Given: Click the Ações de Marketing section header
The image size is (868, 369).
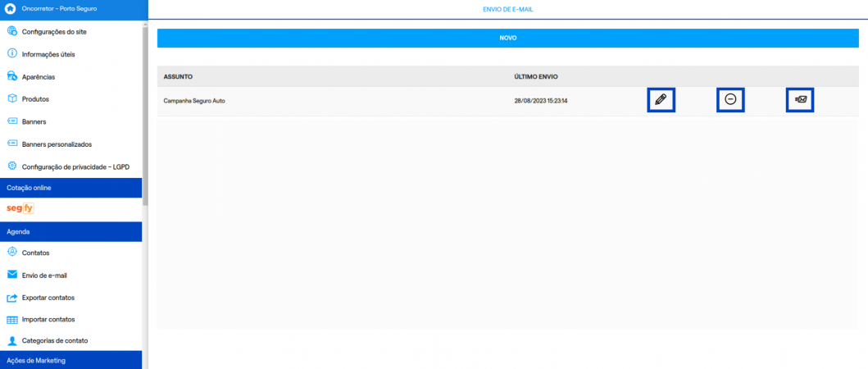Looking at the screenshot, I should point(70,360).
